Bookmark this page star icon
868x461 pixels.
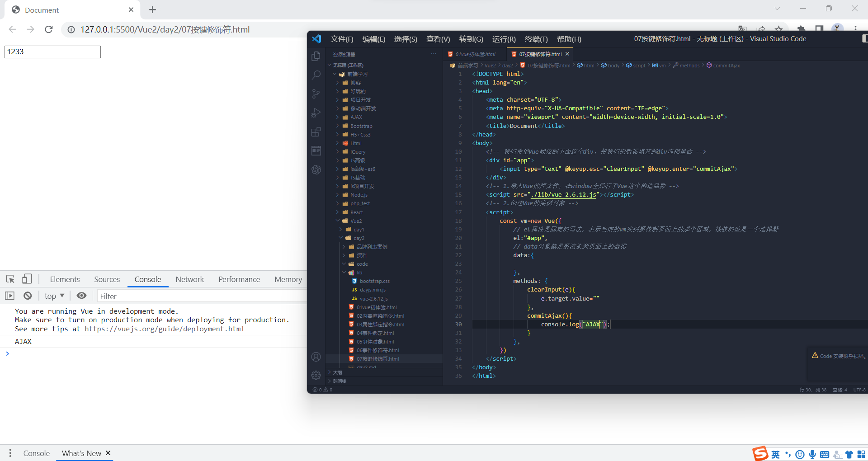(779, 28)
